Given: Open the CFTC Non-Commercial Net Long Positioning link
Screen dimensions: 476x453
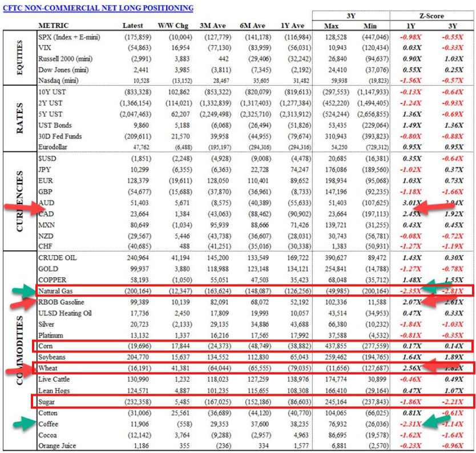Looking at the screenshot, I should [x=98, y=8].
